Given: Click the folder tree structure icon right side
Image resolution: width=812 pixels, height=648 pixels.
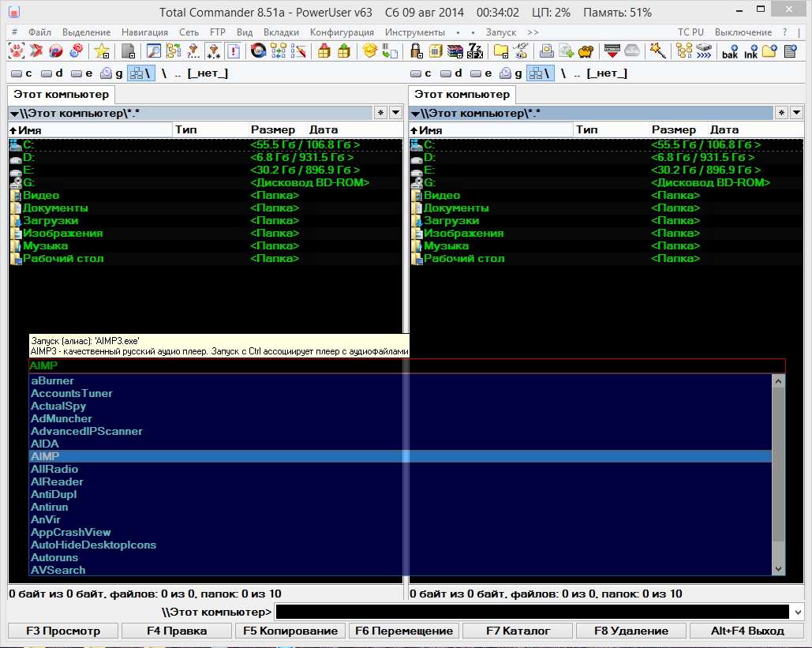Looking at the screenshot, I should click(x=684, y=51).
